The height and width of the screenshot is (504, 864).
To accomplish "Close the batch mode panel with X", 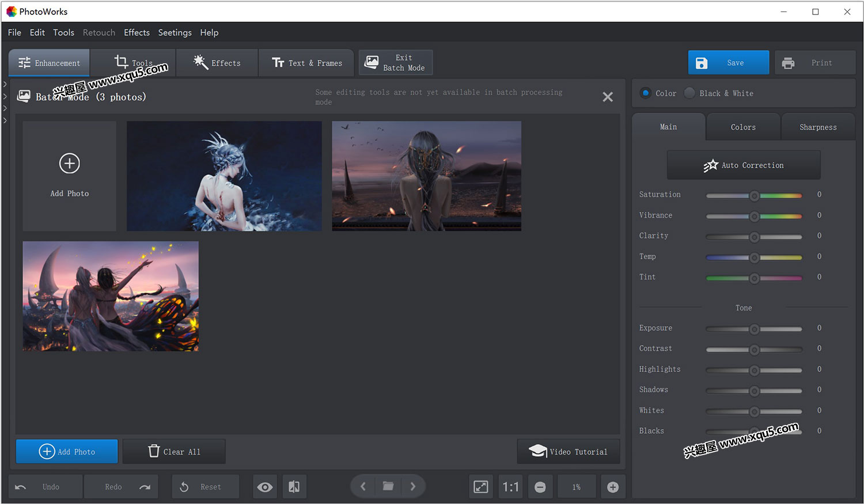I will pyautogui.click(x=608, y=97).
